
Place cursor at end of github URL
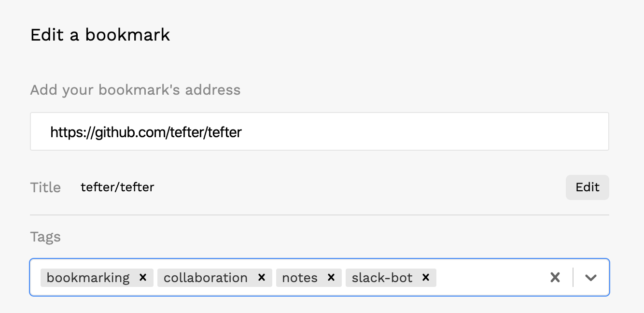(242, 132)
